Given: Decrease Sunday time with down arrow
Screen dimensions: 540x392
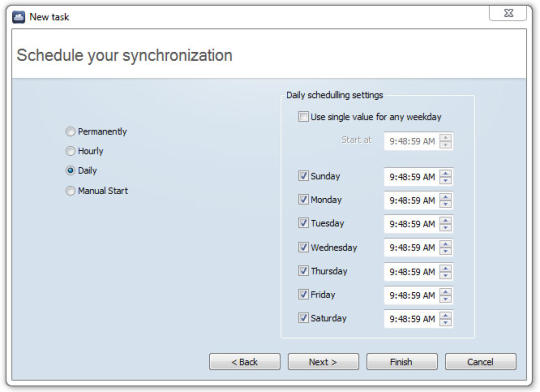Looking at the screenshot, I should 446,180.
